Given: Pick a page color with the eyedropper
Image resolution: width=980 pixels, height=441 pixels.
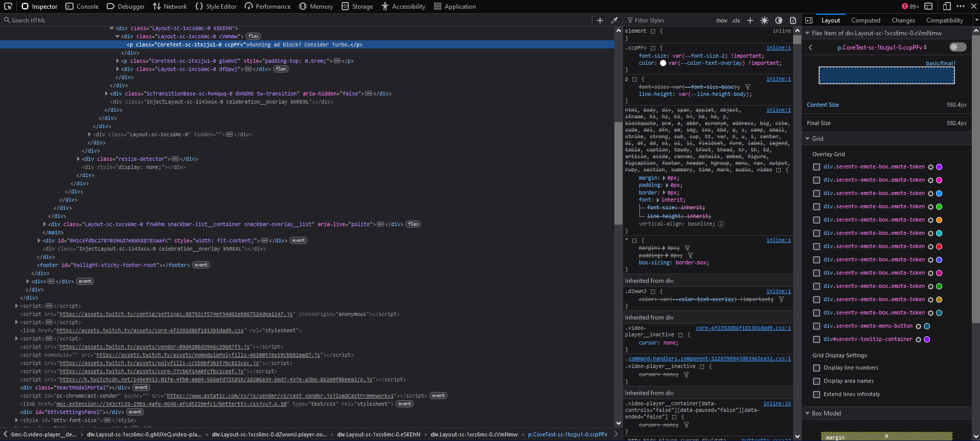Looking at the screenshot, I should point(614,20).
